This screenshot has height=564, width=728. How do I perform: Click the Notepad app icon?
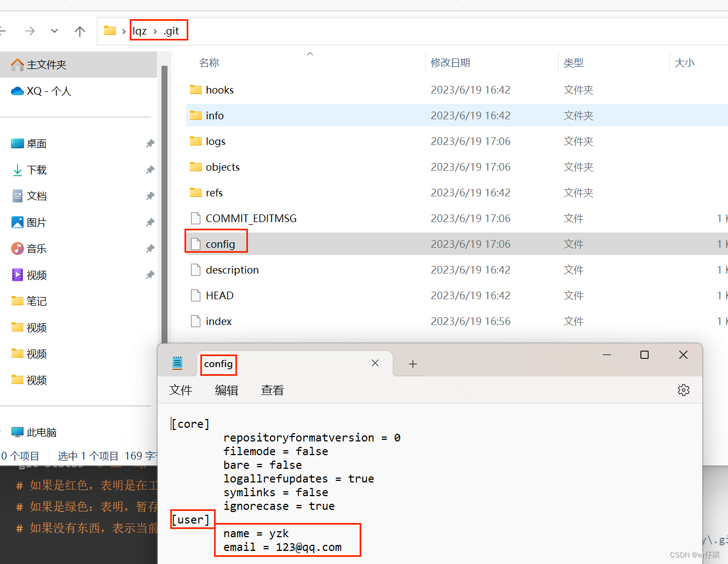point(177,363)
